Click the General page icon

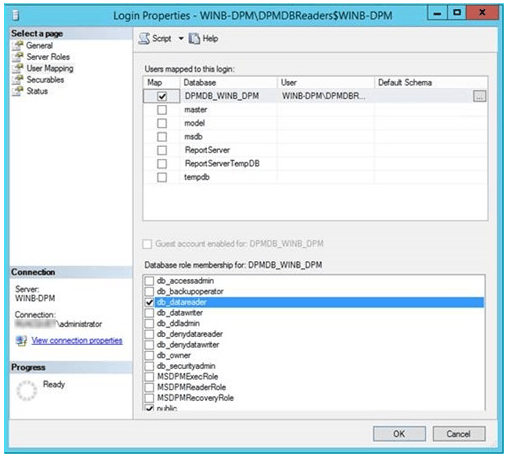18,45
